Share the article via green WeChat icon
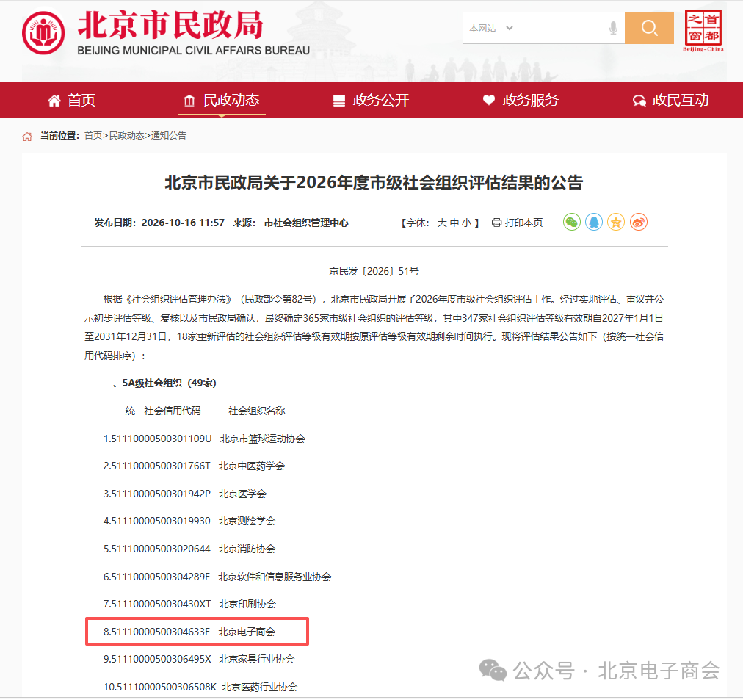The height and width of the screenshot is (700, 743). tap(572, 222)
